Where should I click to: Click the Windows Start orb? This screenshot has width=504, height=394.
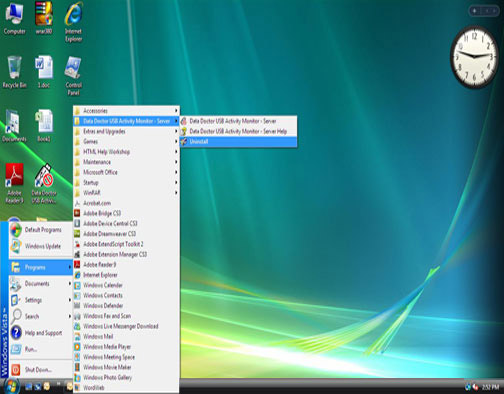click(x=11, y=386)
